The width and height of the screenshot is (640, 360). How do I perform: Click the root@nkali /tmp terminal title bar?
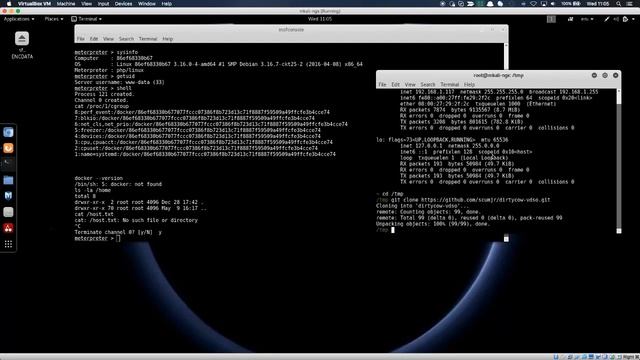point(498,75)
